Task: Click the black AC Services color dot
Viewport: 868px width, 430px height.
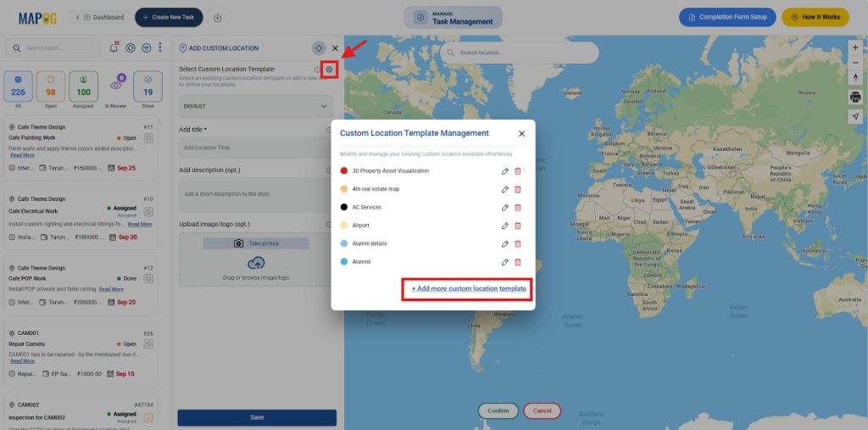Action: (x=344, y=208)
